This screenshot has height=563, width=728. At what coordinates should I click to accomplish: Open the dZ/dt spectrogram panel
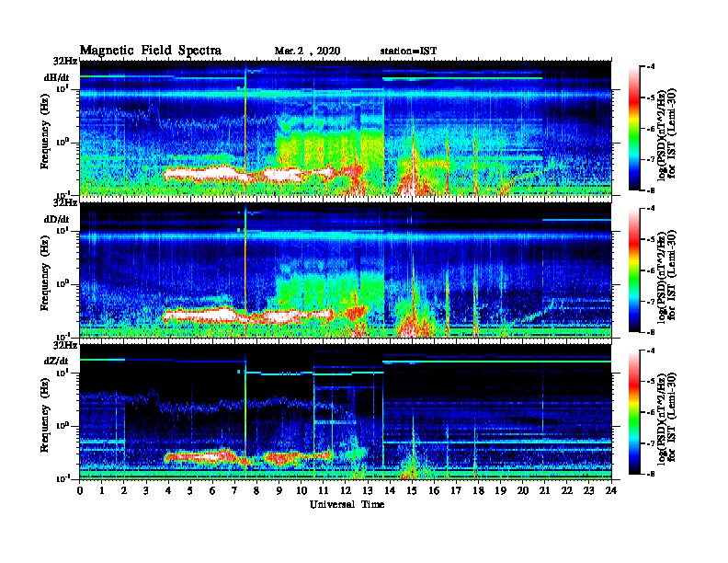tap(346, 411)
